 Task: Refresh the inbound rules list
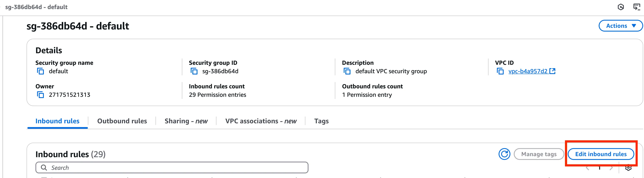[x=504, y=154]
